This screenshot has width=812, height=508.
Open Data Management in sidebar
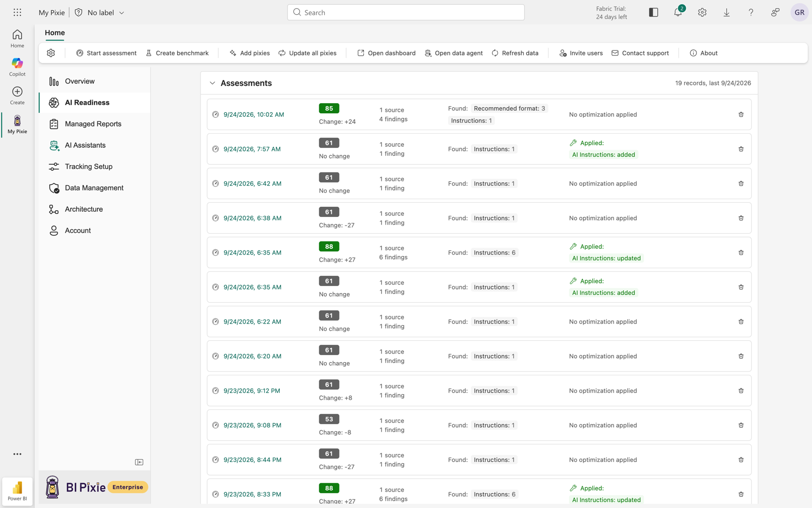pyautogui.click(x=94, y=188)
